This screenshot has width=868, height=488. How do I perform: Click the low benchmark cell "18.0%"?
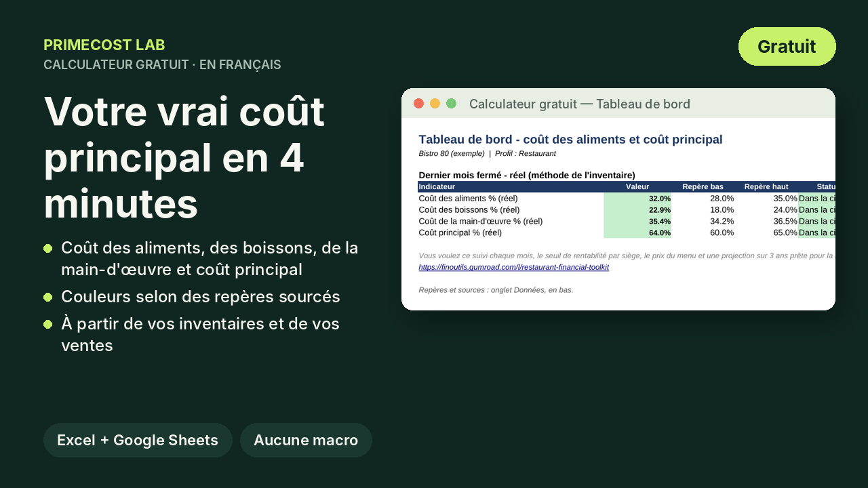point(703,209)
